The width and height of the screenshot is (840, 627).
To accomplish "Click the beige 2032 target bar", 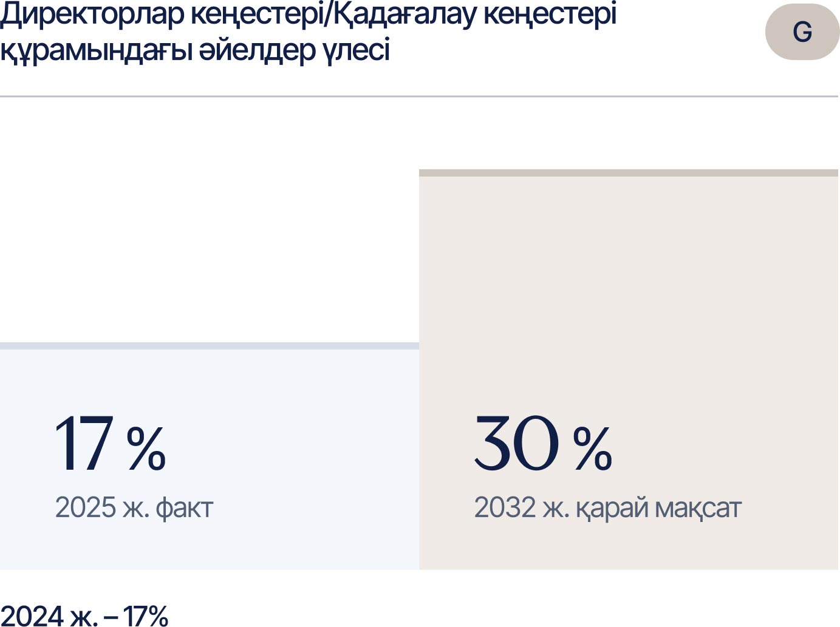I will (629, 370).
